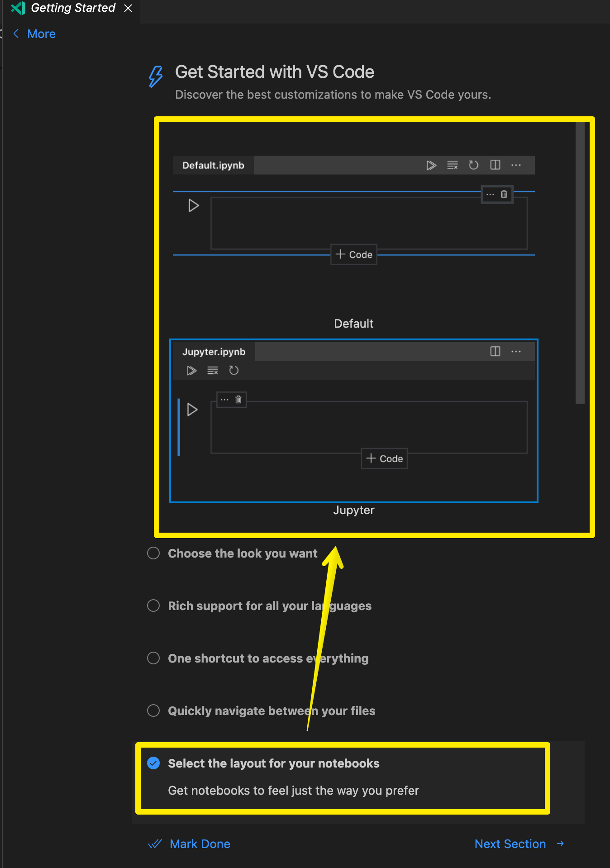The image size is (610, 868).
Task: Click the preview pane vertical scrollbar
Action: point(580,262)
